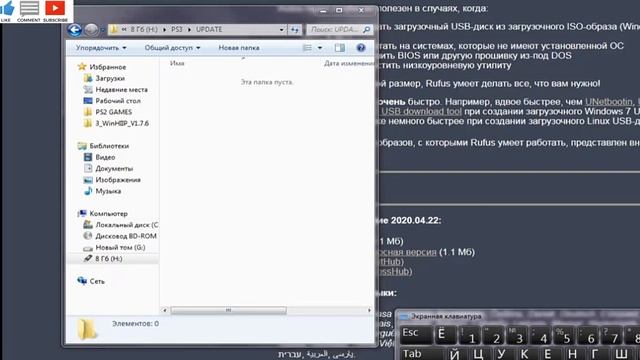The width and height of the screenshot is (640, 360).
Task: Open the USB download tool link
Action: (x=422, y=111)
